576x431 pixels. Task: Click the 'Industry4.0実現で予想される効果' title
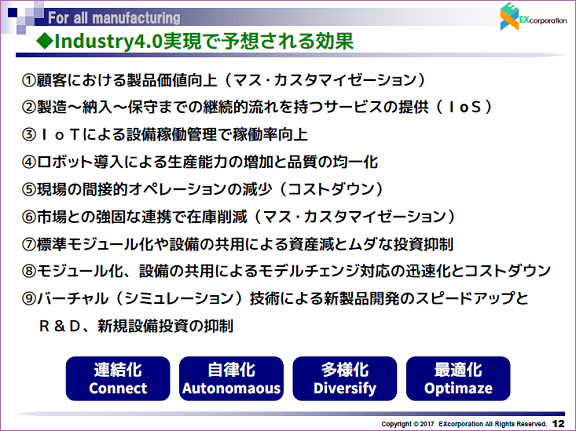pyautogui.click(x=195, y=41)
